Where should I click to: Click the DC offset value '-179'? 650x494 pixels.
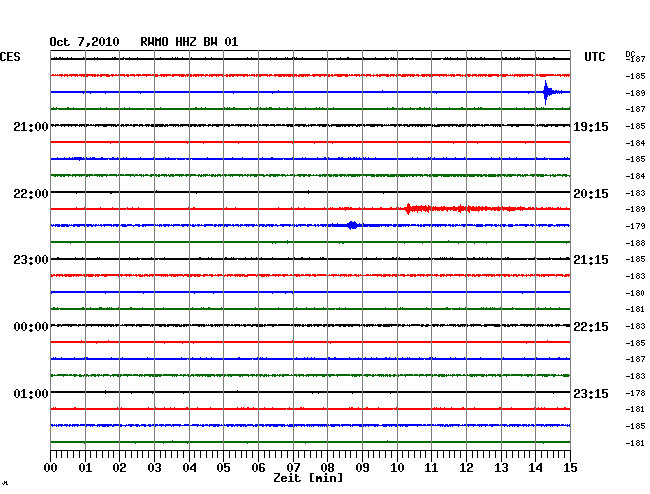coord(635,226)
